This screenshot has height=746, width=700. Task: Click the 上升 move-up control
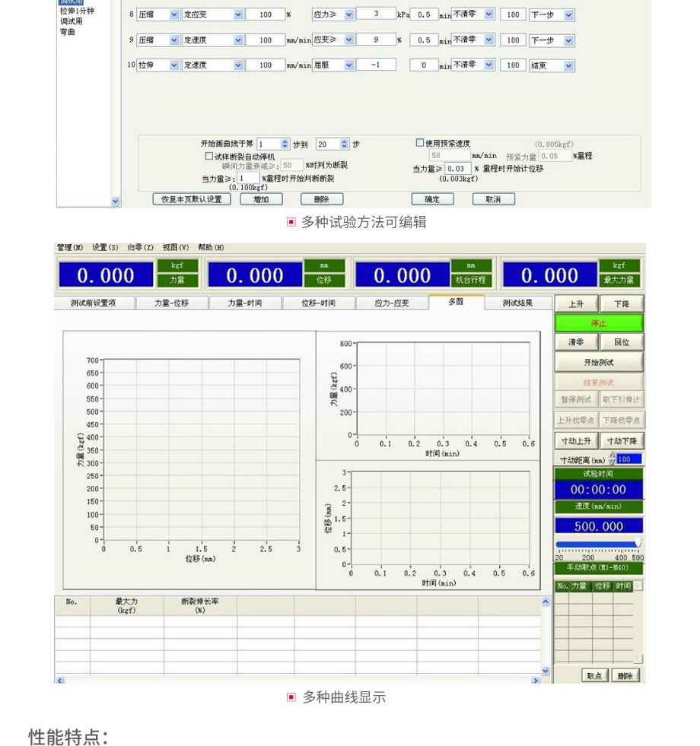[x=576, y=304]
